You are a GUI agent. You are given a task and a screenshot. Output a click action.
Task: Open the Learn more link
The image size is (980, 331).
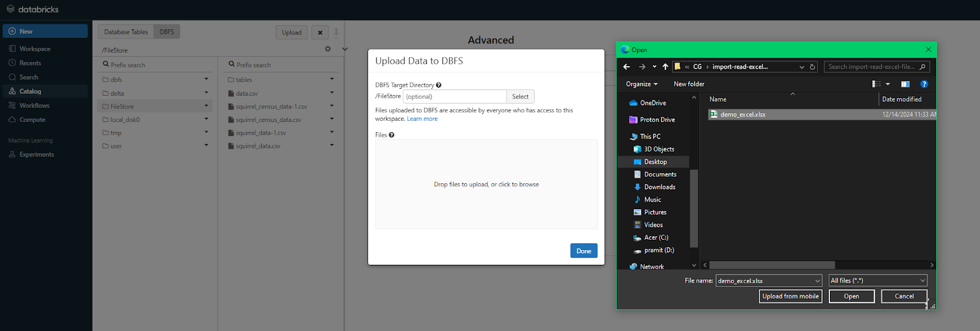coord(422,119)
